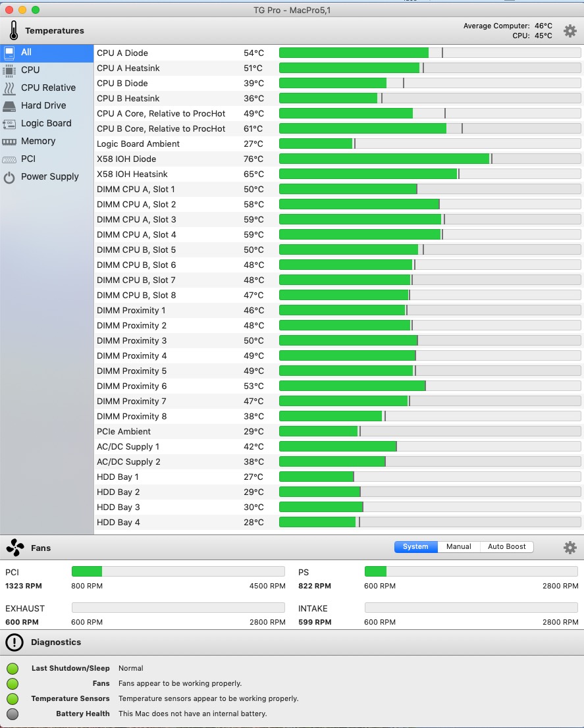This screenshot has width=584, height=728.
Task: Select the AC/DC Supply 2 row
Action: pos(338,461)
